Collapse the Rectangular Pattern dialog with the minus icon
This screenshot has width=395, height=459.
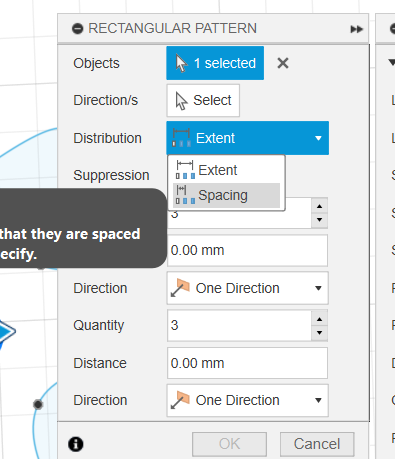point(77,29)
